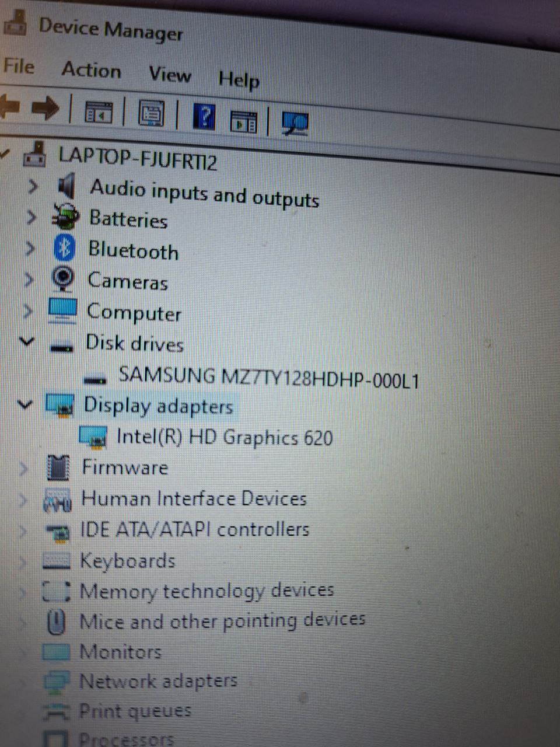Click the Intel HD Graphics device icon

(93, 437)
